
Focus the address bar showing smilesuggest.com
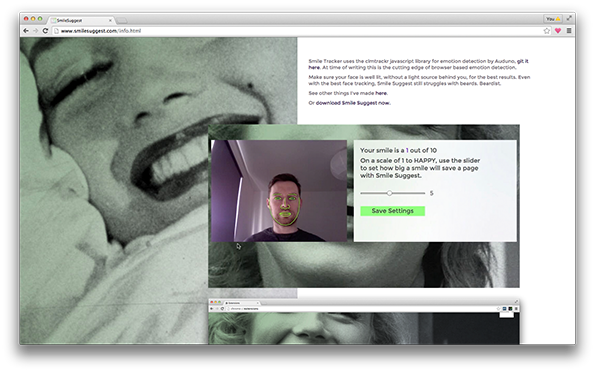point(298,31)
